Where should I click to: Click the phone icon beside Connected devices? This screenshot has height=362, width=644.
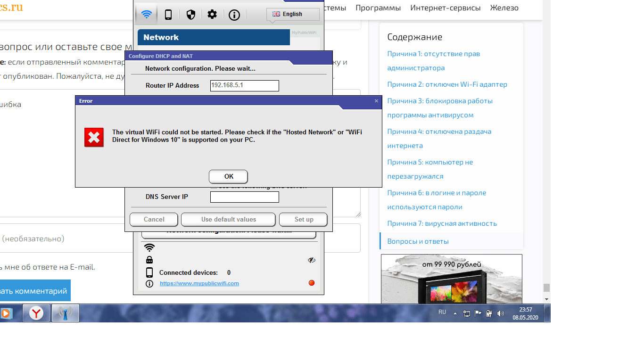[149, 272]
